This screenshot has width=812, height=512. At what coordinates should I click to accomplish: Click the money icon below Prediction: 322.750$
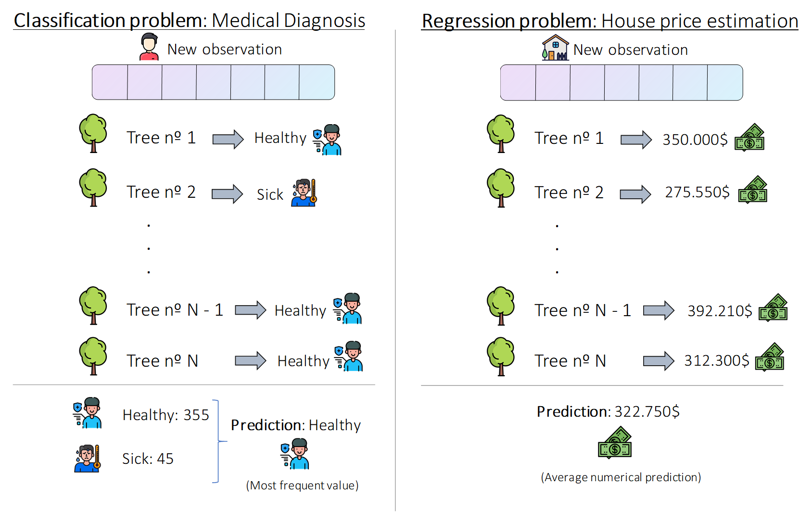coord(615,442)
